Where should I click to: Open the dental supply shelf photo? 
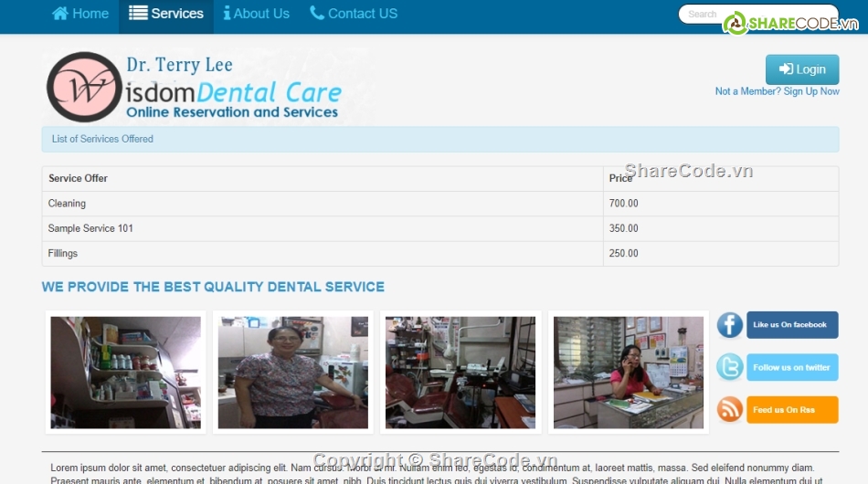coord(126,373)
